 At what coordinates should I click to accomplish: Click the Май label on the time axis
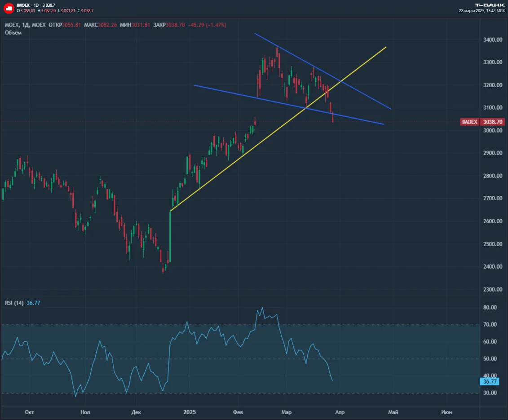(393, 412)
